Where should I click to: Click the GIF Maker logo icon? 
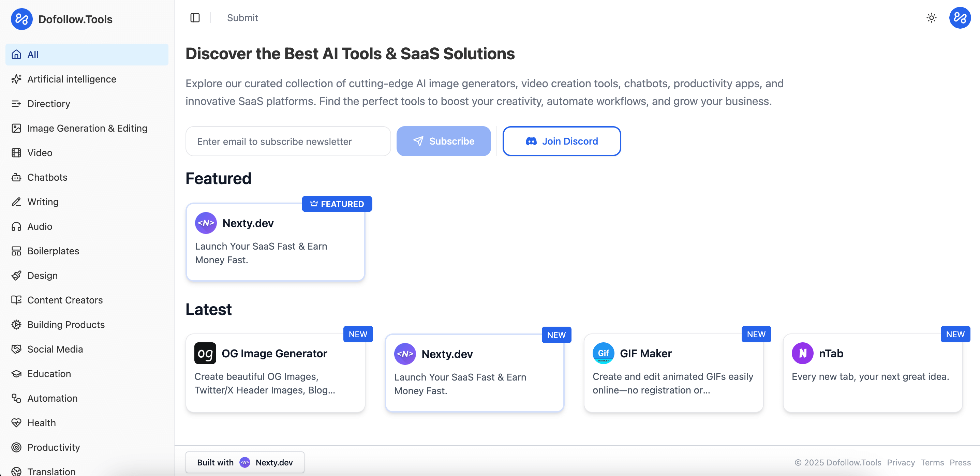(603, 353)
